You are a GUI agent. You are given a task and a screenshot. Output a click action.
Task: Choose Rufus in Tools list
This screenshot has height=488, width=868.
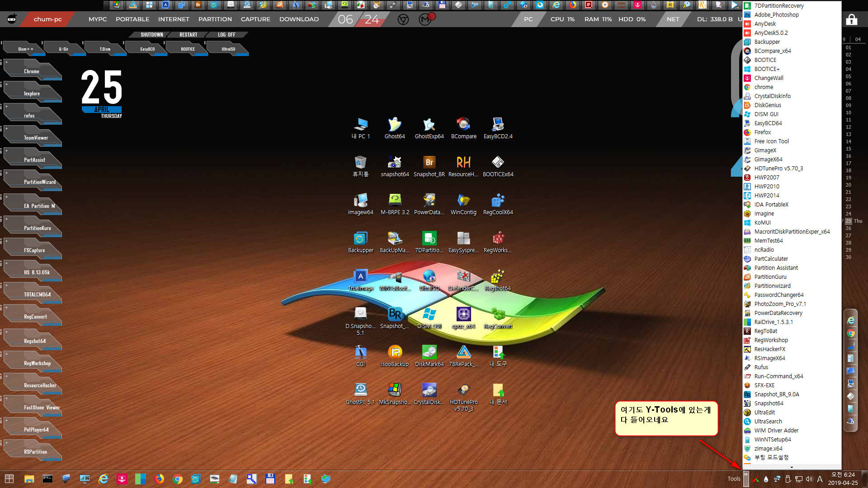coord(792,367)
